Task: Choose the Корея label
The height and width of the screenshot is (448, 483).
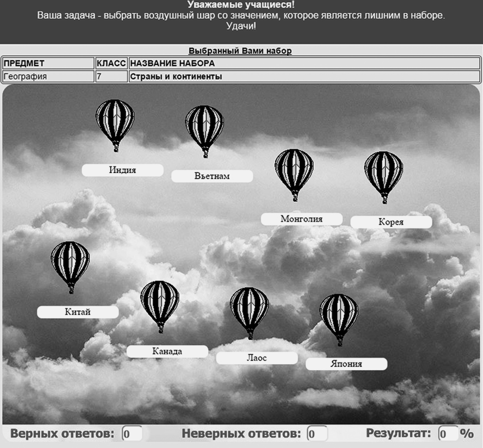Action: (x=391, y=222)
